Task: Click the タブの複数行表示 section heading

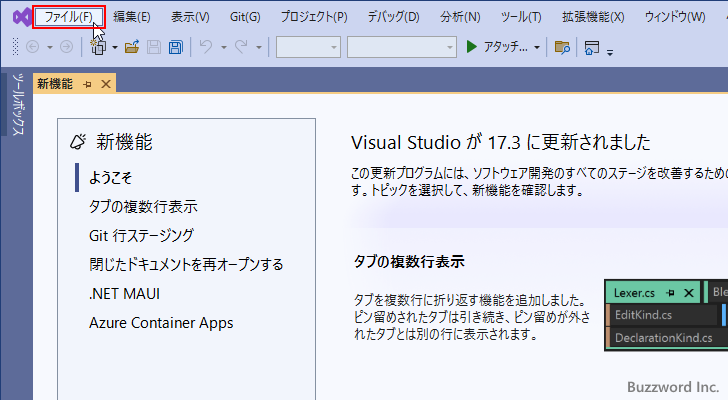Action: click(x=409, y=262)
